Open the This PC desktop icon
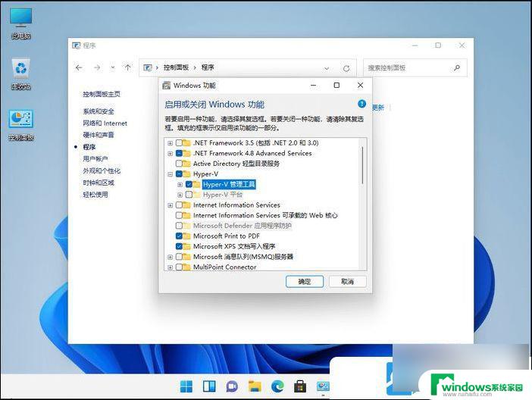Image resolution: width=532 pixels, height=400 pixels. tap(21, 23)
